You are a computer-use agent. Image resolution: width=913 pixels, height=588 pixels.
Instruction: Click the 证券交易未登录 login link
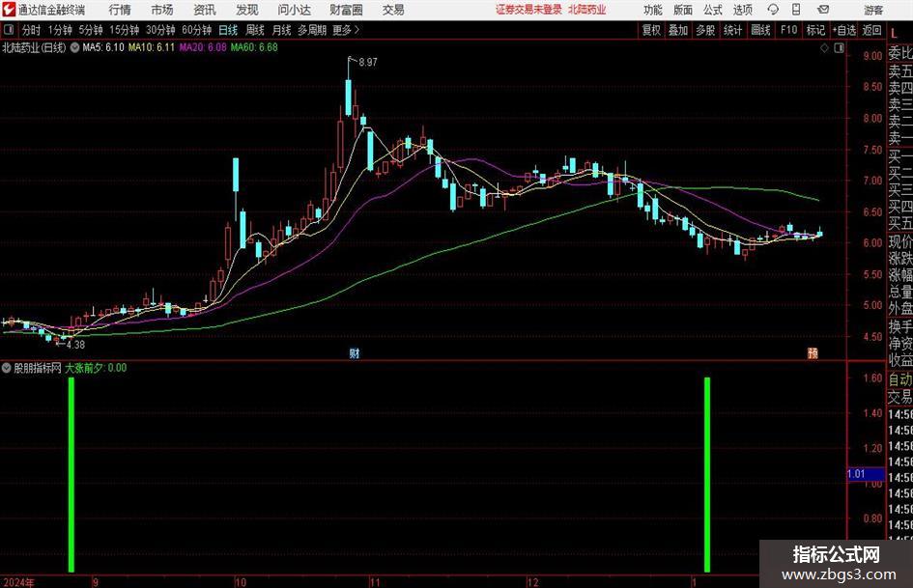click(528, 10)
